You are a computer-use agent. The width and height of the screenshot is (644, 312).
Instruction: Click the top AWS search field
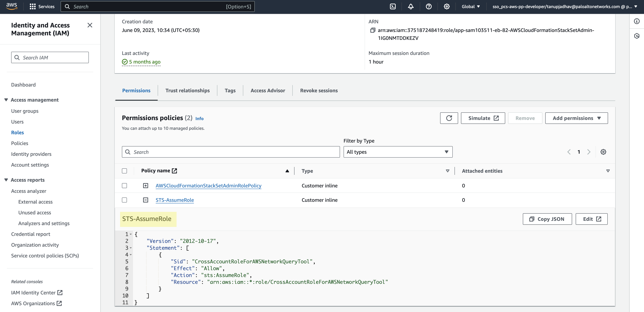pos(157,6)
